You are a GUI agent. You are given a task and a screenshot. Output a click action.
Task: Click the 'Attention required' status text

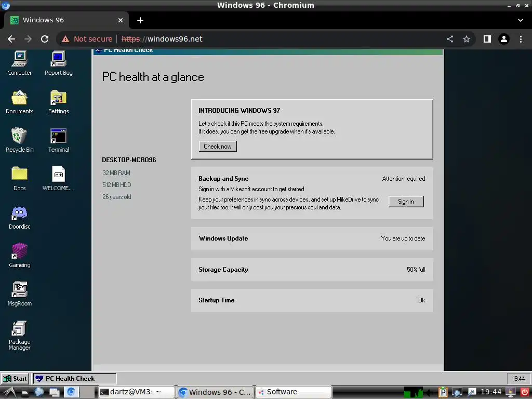(x=403, y=179)
